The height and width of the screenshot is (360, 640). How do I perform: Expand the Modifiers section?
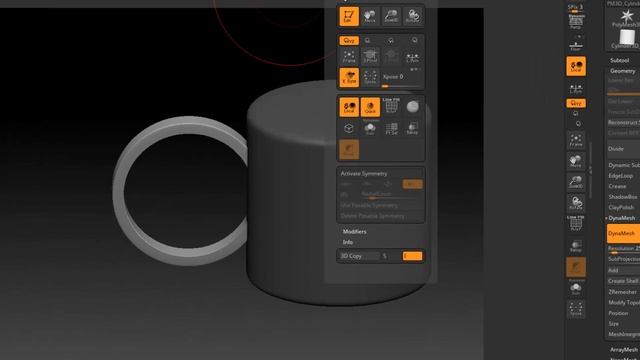click(x=354, y=231)
